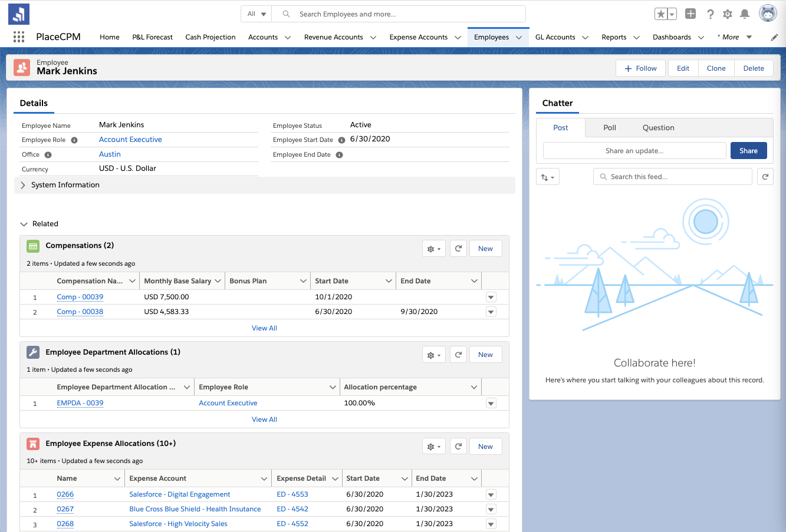Switch to the Poll tab in Chatter
Viewport: 786px width, 532px height.
(609, 128)
